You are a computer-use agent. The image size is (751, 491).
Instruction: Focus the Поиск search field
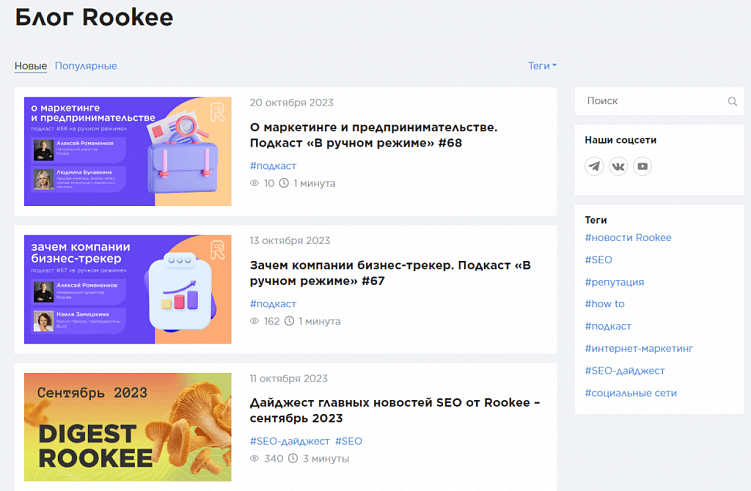pyautogui.click(x=659, y=101)
